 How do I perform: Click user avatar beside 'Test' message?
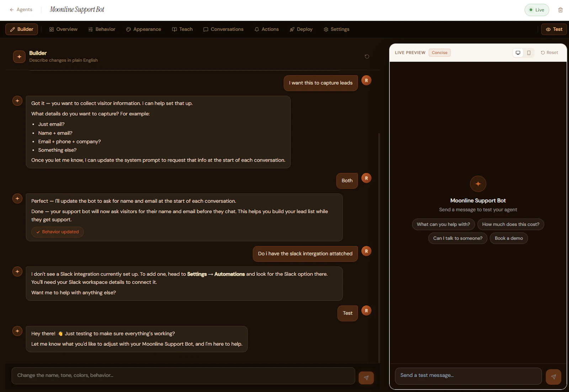pos(366,311)
